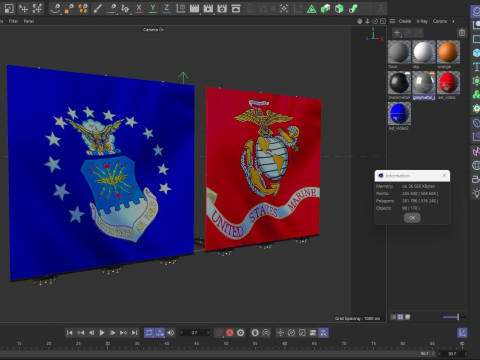
Task: Click the move tool crosshair icon
Action: coord(23,8)
